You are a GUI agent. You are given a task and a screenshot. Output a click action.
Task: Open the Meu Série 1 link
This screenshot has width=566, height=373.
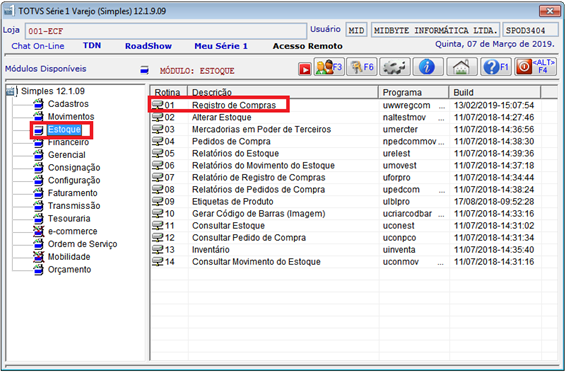tap(221, 46)
